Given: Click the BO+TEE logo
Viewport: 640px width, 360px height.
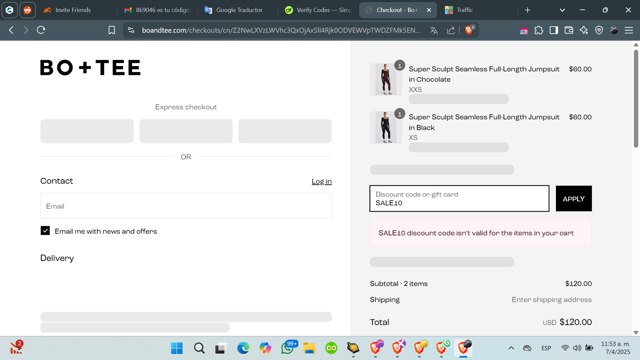Looking at the screenshot, I should (91, 68).
